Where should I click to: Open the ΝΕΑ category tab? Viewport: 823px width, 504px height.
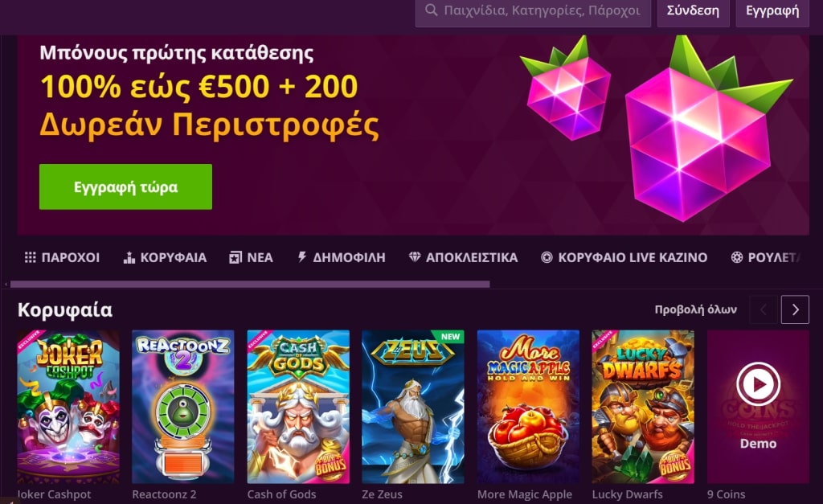pyautogui.click(x=251, y=257)
